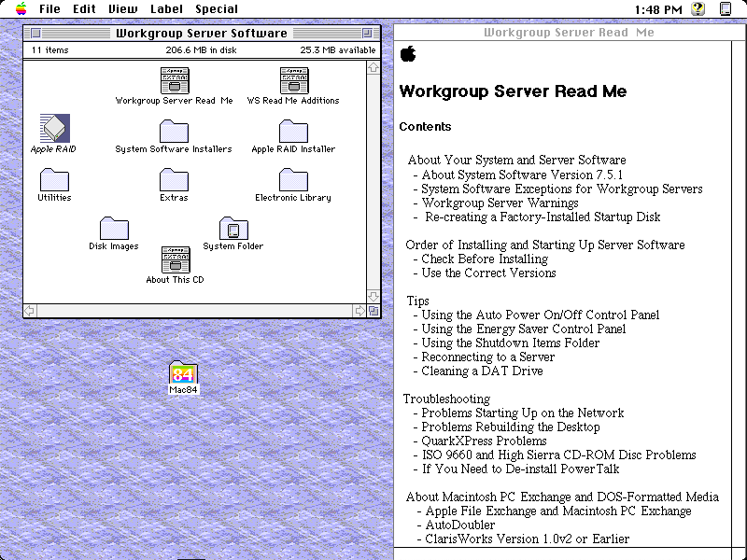
Task: Click the scroll right arrow in Finder window
Action: [x=359, y=311]
